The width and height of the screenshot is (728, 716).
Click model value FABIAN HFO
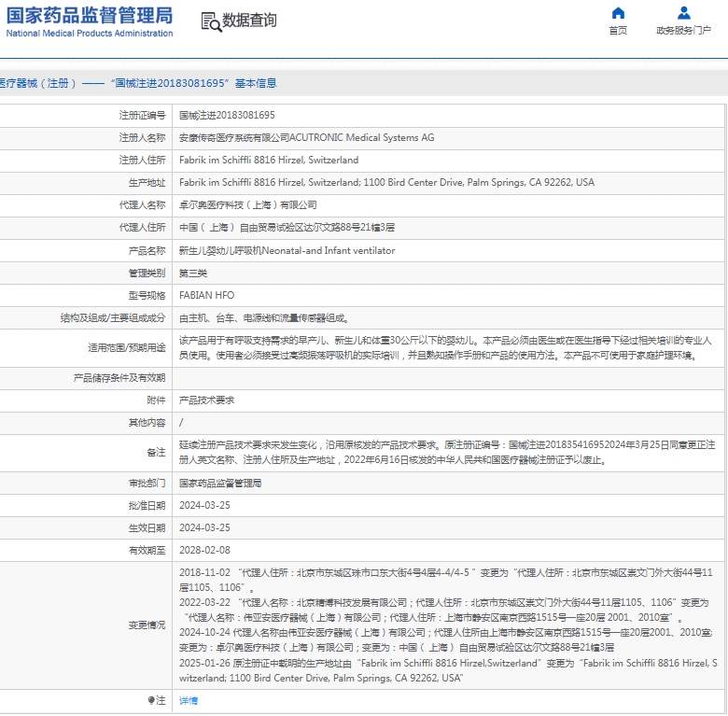(207, 295)
